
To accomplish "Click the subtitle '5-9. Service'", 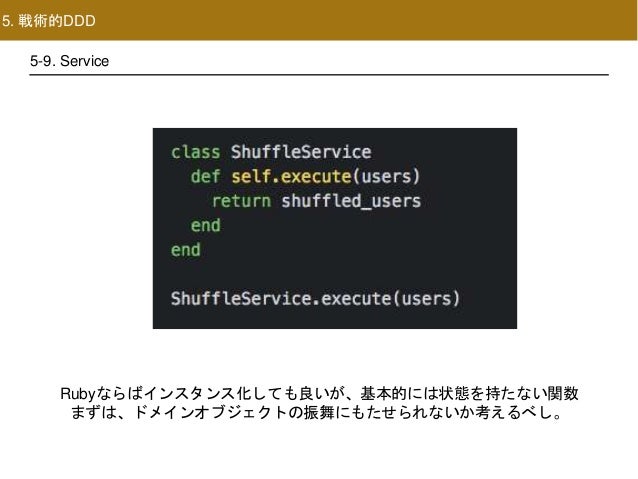I will point(70,61).
